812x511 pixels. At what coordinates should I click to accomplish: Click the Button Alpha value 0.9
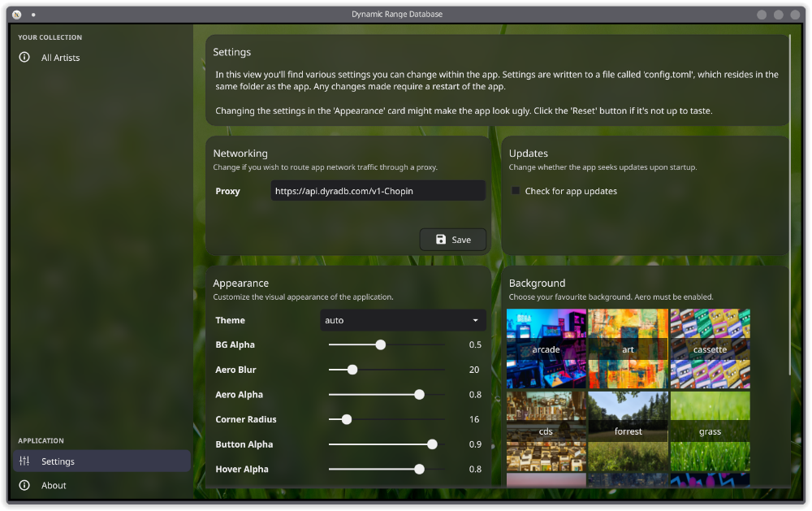pos(475,444)
